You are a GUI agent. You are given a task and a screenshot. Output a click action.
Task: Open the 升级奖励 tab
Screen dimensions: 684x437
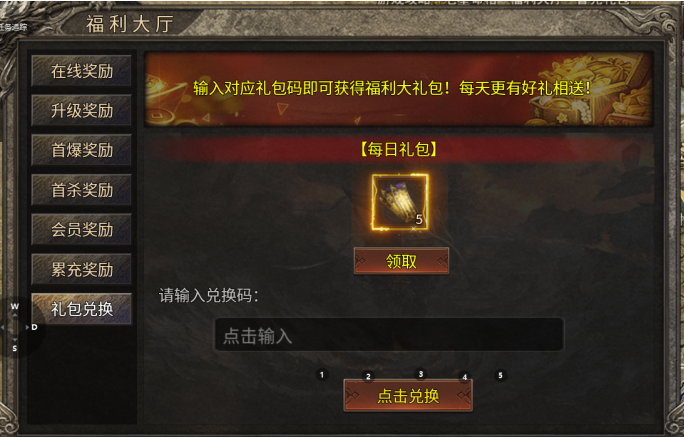82,111
